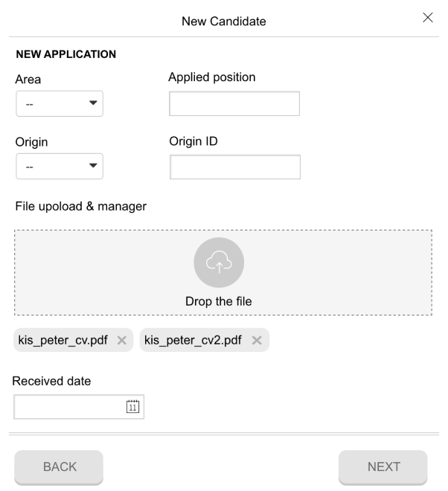Expand the Area dropdown arrow
Viewport: 448px width, 491px height.
click(93, 103)
